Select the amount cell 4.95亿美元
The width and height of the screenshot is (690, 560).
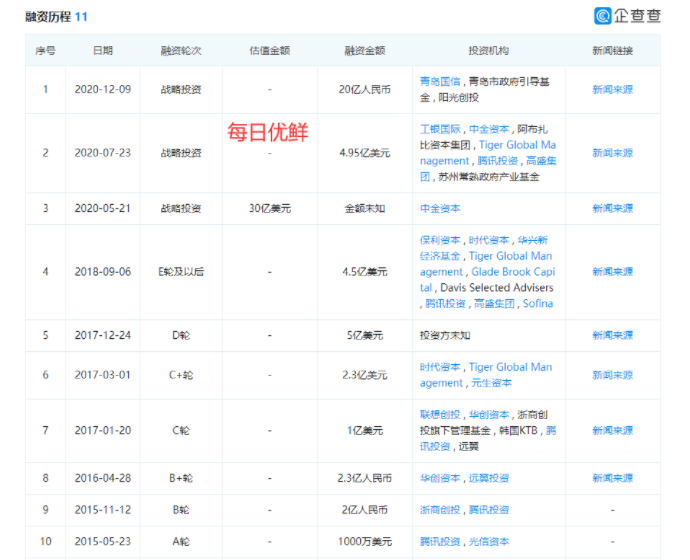365,153
